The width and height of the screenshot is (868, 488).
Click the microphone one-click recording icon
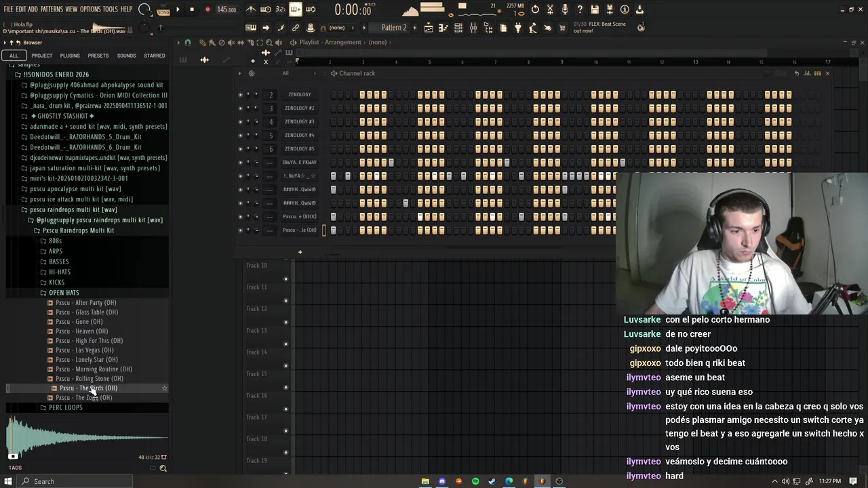point(565,9)
